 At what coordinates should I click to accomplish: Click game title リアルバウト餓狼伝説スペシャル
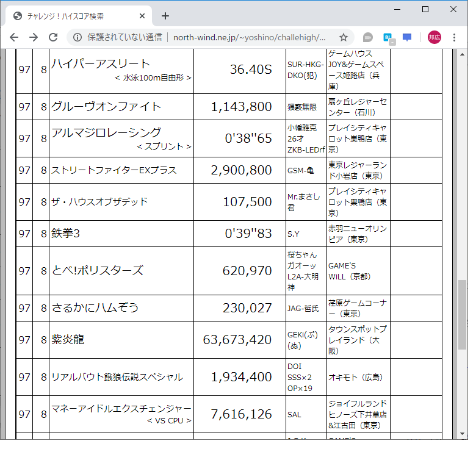[x=117, y=377]
